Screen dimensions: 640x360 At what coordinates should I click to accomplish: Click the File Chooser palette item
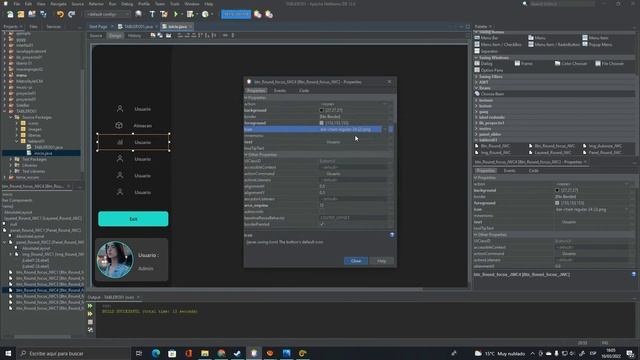[609, 64]
